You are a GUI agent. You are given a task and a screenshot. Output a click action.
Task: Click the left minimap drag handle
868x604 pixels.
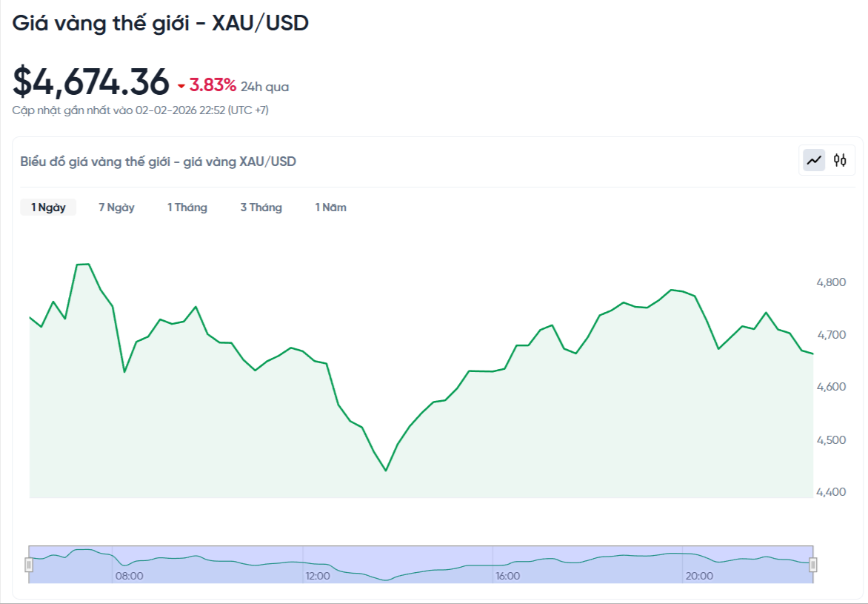pyautogui.click(x=27, y=565)
